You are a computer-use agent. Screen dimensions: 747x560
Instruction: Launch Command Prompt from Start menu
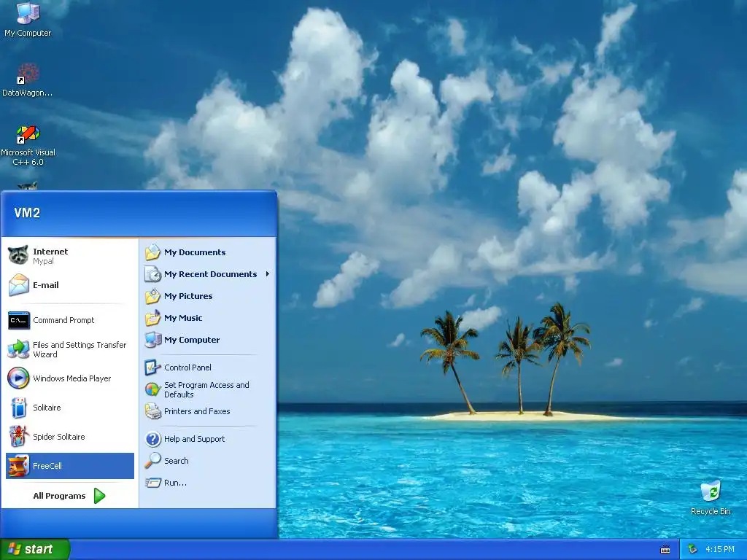click(x=70, y=320)
